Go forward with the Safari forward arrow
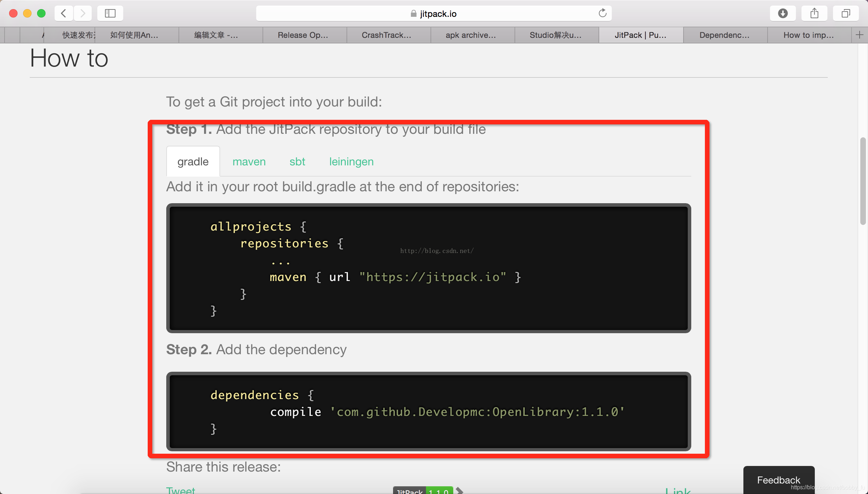Screen dimensions: 868x494 tap(83, 13)
